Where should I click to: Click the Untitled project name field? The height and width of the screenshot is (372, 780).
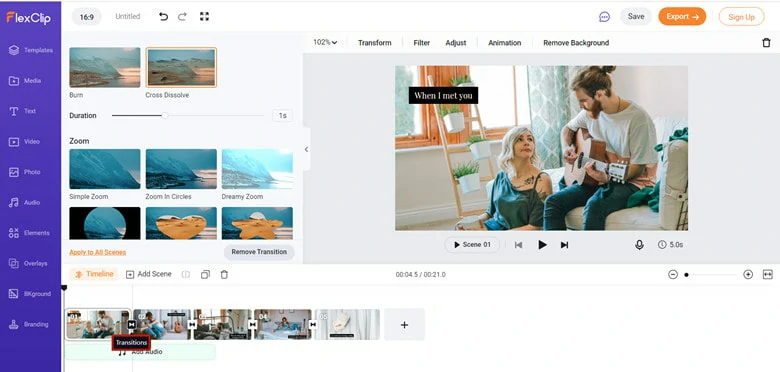pyautogui.click(x=128, y=16)
